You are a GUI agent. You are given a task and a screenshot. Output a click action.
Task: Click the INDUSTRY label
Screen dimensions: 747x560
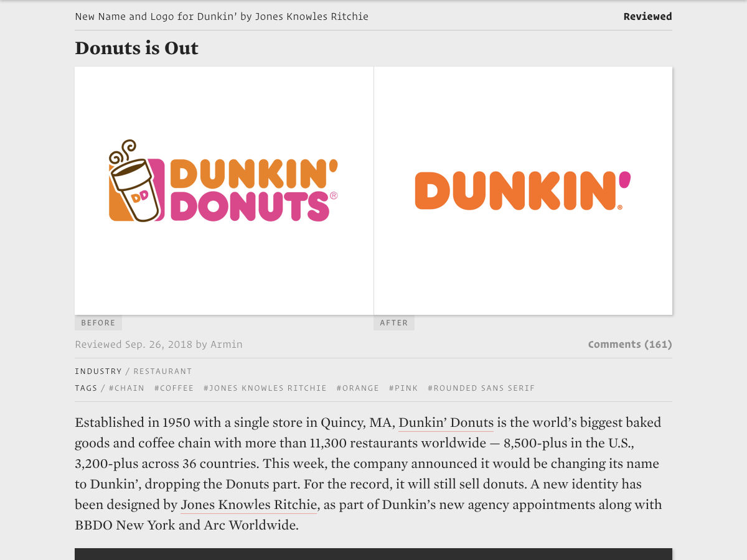point(98,371)
